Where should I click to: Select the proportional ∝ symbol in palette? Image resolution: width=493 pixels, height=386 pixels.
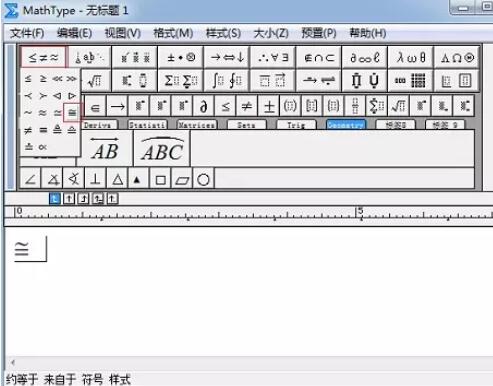[x=43, y=147]
